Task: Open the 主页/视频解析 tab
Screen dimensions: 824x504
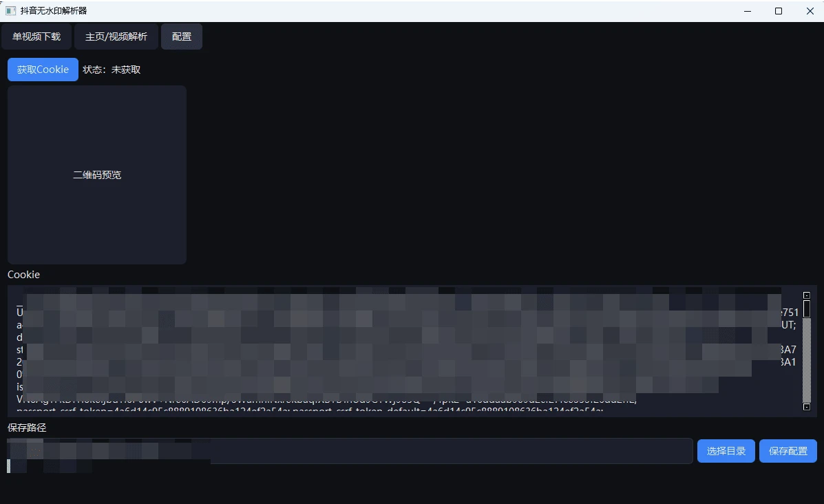Action: [x=116, y=36]
